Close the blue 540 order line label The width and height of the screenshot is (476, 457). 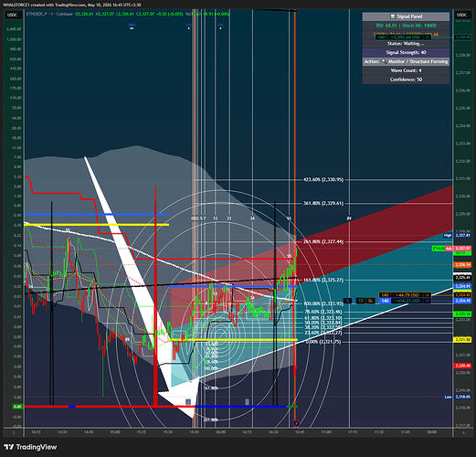(x=428, y=301)
